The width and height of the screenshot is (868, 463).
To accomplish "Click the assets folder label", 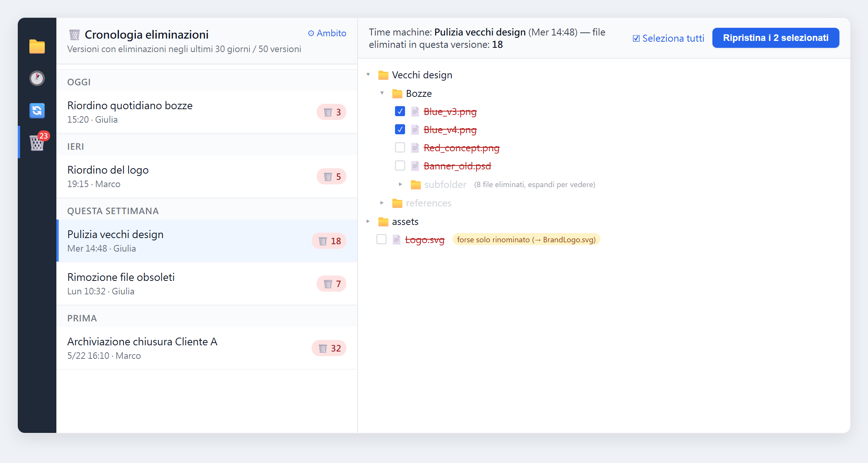I will click(x=405, y=221).
